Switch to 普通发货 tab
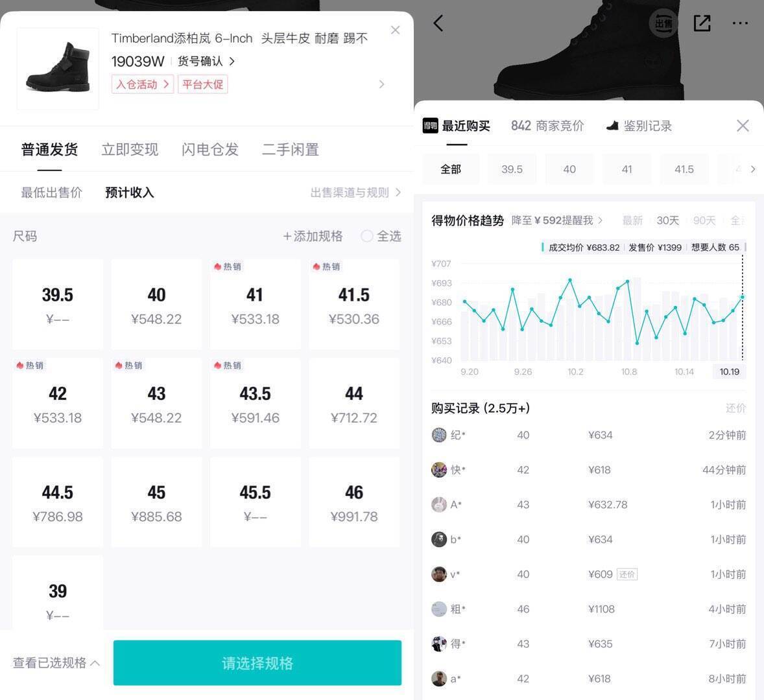Screen dimensions: 764x700 coord(49,150)
